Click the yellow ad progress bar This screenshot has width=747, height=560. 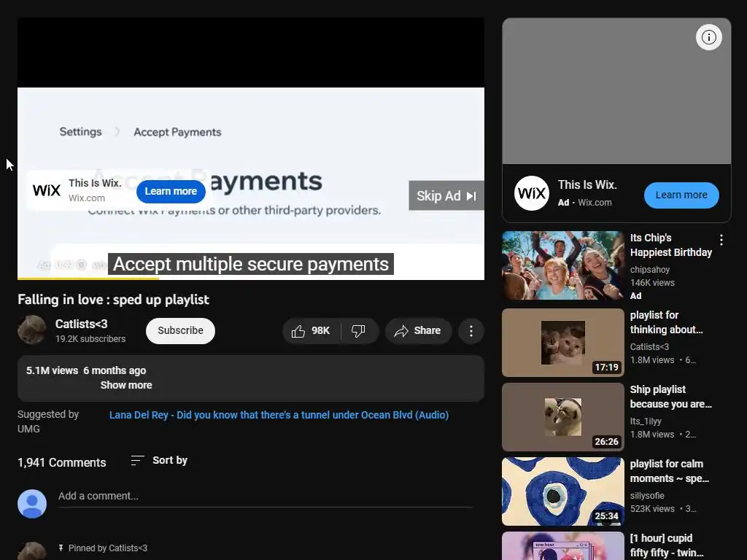(x=88, y=279)
